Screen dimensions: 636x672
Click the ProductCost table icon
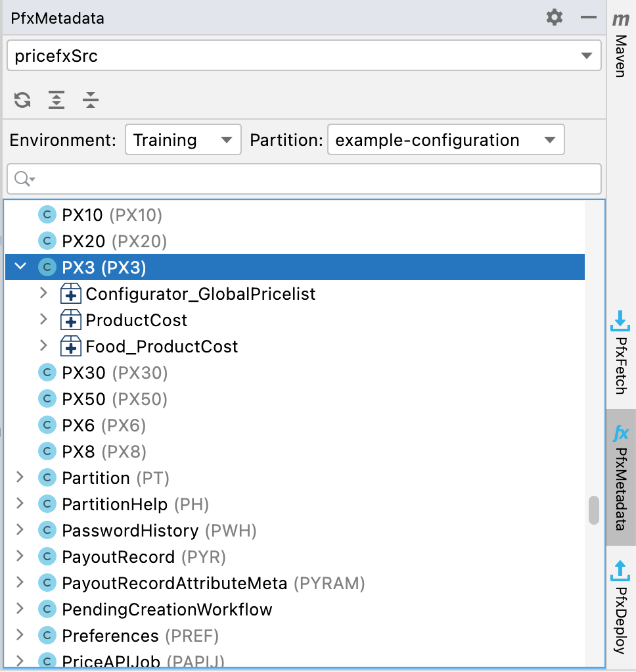point(70,320)
